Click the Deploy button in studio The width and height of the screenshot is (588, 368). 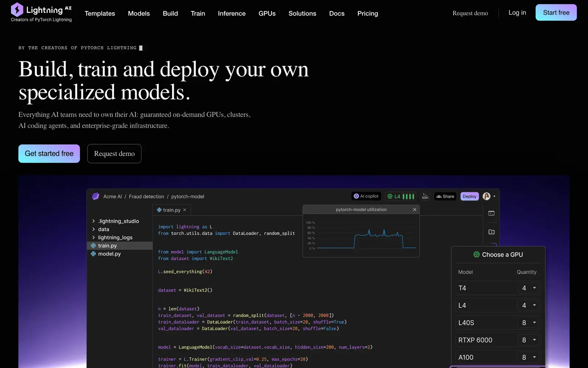(470, 197)
